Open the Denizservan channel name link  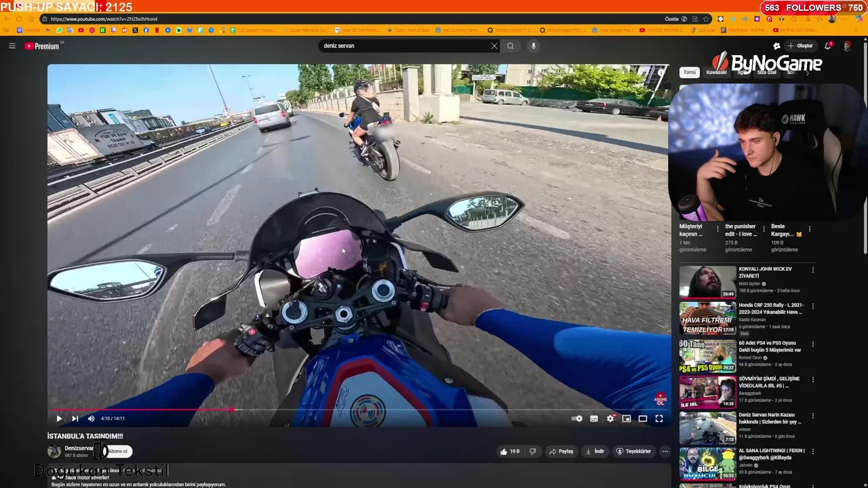79,448
